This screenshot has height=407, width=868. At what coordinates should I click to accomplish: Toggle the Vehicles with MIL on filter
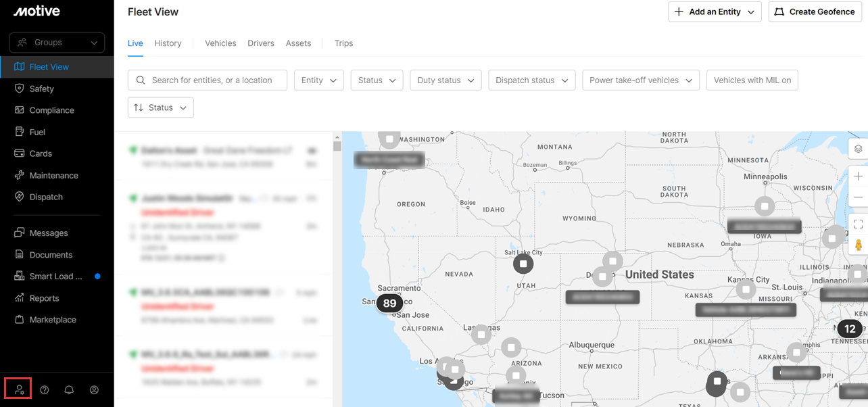click(x=752, y=80)
